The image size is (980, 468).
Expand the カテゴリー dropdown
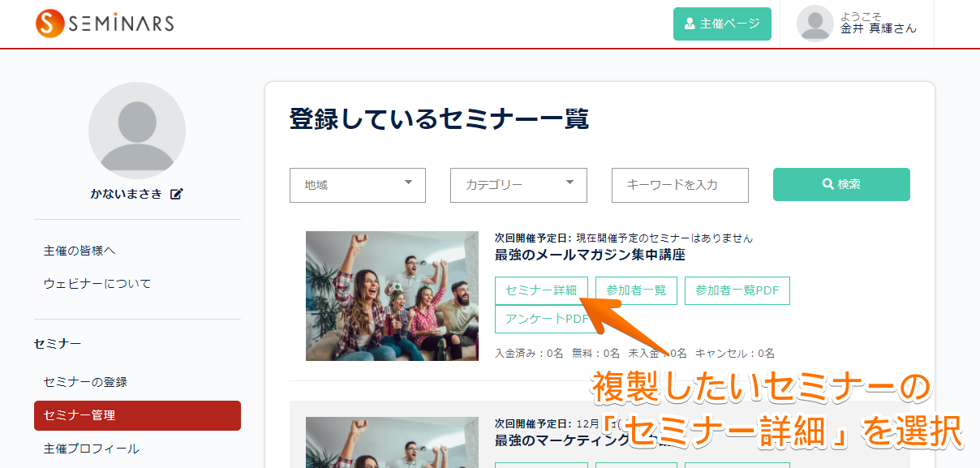(x=518, y=185)
